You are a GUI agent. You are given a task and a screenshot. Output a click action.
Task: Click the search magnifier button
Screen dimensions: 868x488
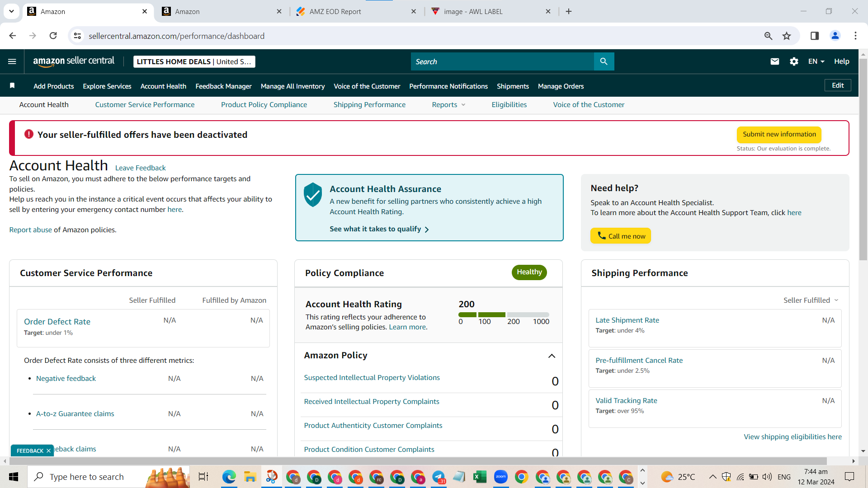tap(604, 61)
